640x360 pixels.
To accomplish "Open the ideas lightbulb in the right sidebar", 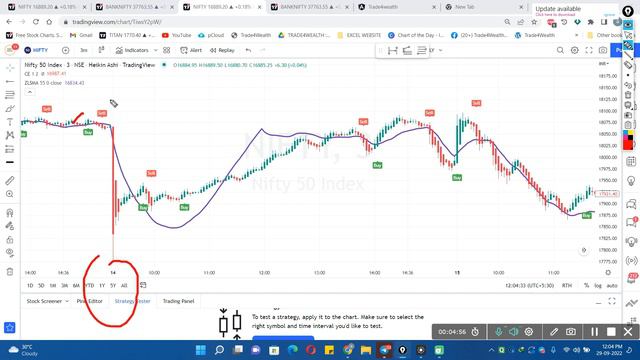I will [631, 180].
